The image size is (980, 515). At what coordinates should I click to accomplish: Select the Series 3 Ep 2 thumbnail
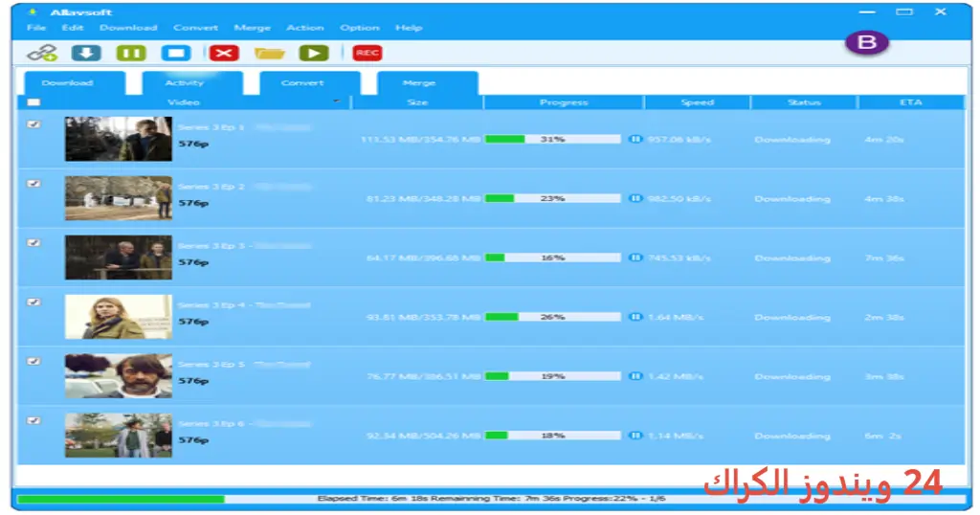coord(118,198)
